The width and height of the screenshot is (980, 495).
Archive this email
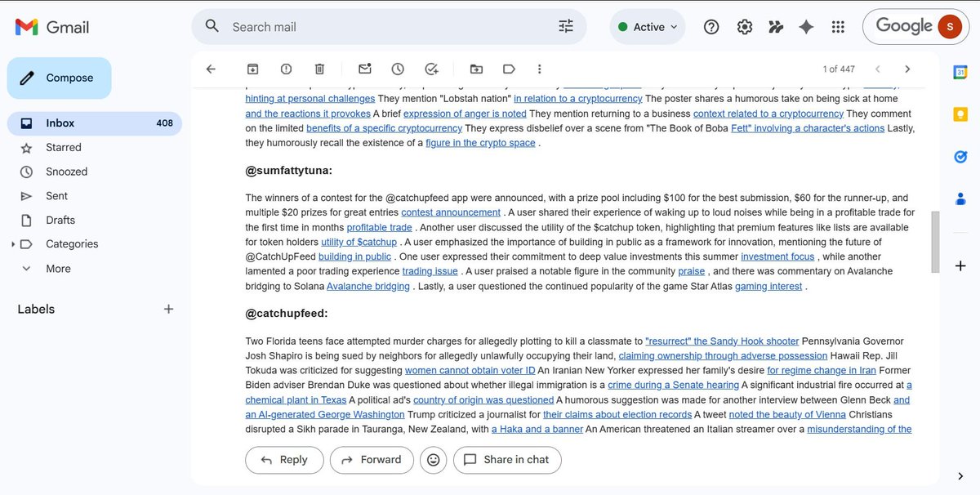click(x=253, y=69)
